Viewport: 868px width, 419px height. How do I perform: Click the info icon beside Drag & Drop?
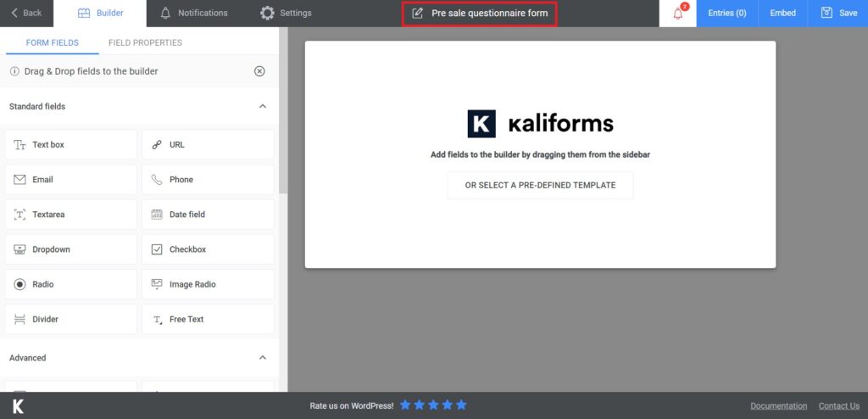coord(14,71)
